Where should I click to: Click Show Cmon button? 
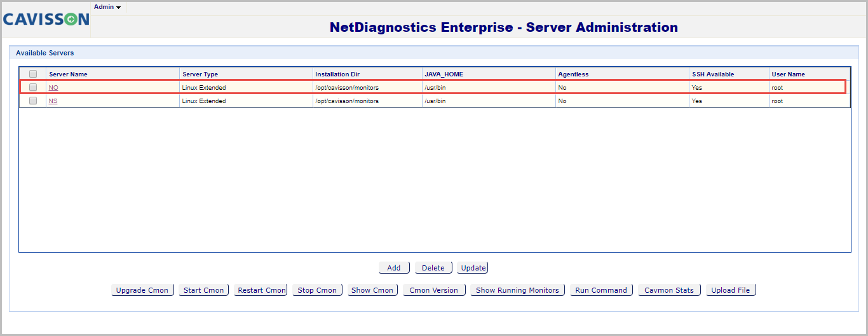(x=372, y=290)
